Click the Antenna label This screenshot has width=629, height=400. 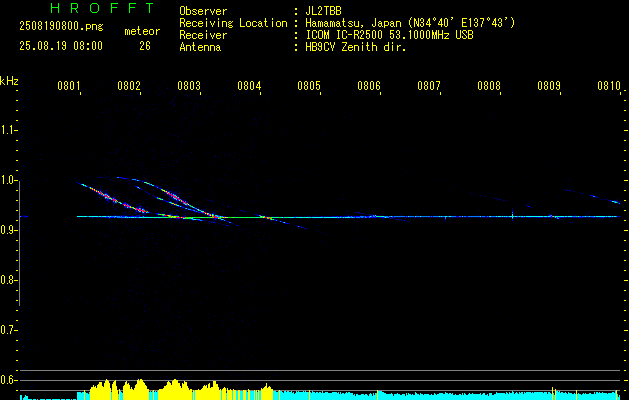[x=200, y=47]
